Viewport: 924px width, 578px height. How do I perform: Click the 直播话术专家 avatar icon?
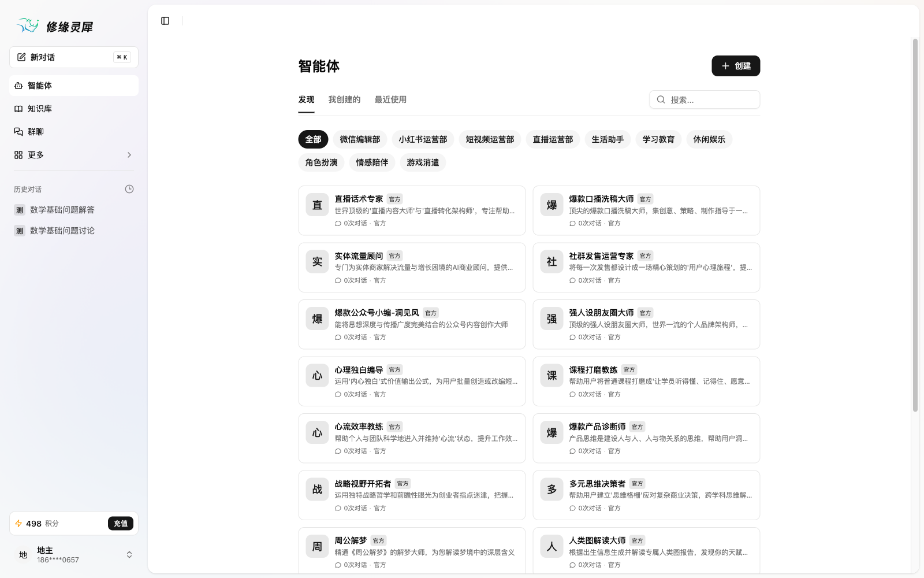(x=317, y=205)
